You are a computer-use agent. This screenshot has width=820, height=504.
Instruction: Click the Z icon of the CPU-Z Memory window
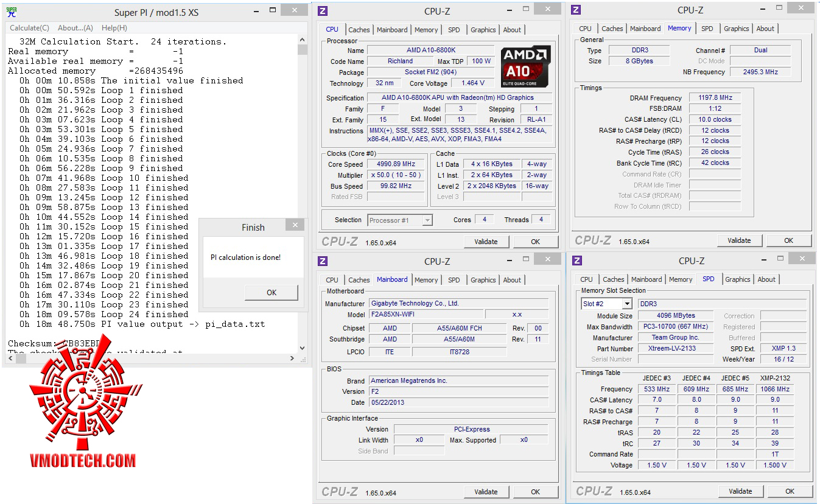[x=576, y=10]
